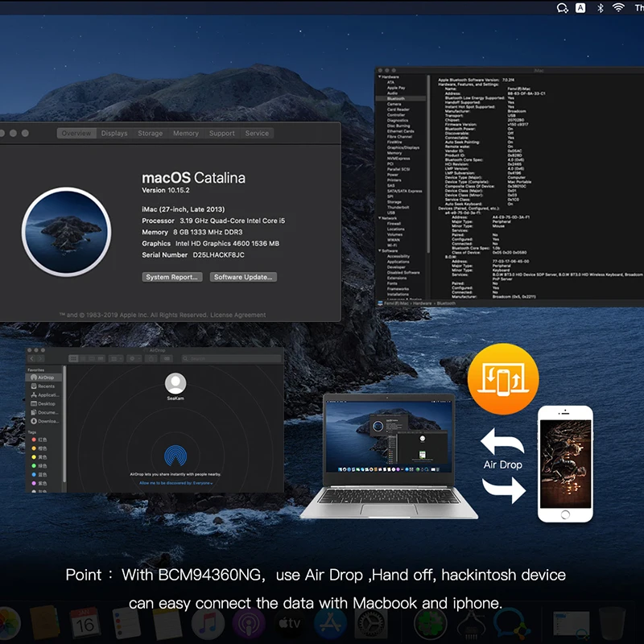Collapse the Software section disclosure triangle
Image resolution: width=644 pixels, height=644 pixels.
(x=380, y=250)
